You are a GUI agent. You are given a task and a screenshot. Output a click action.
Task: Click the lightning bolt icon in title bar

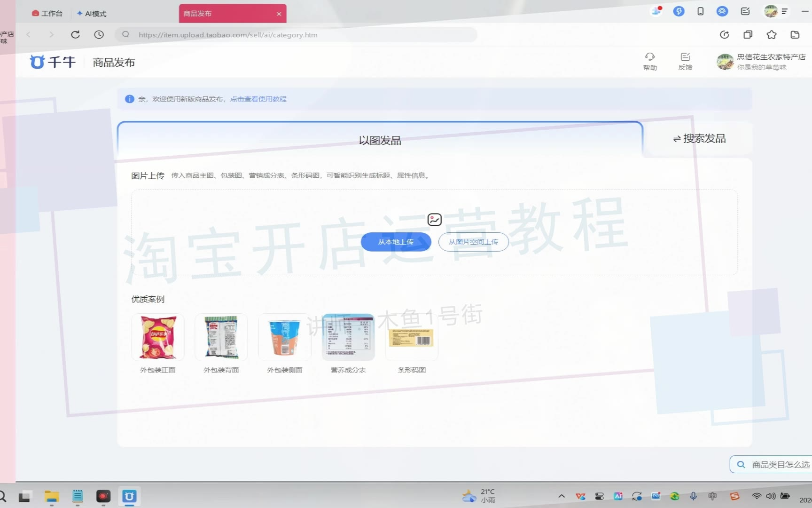[679, 11]
